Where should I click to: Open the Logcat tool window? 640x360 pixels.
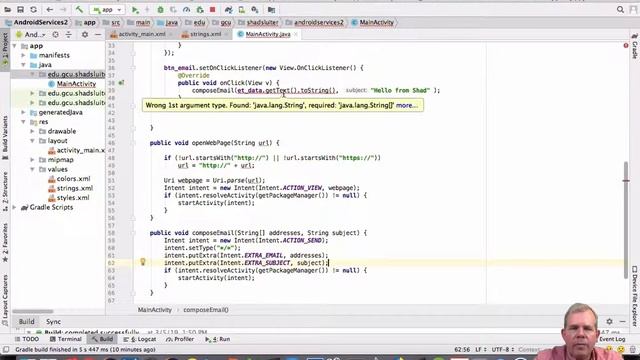point(140,339)
